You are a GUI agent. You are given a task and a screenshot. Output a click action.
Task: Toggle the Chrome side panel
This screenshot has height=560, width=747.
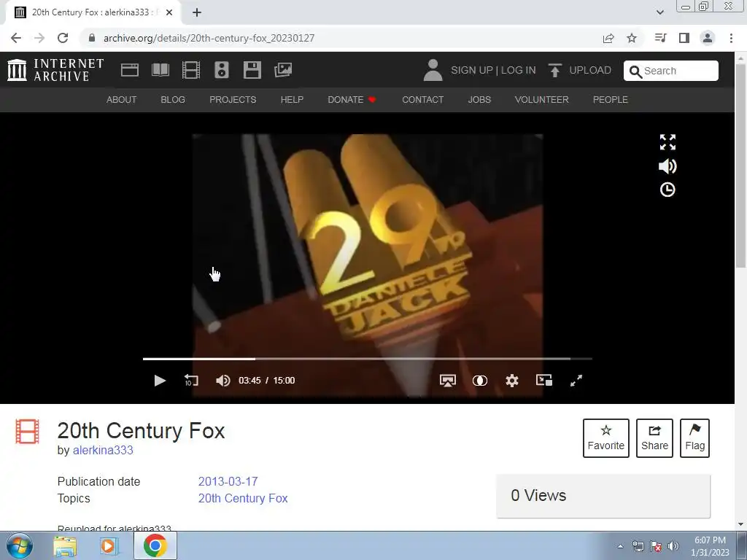(684, 38)
